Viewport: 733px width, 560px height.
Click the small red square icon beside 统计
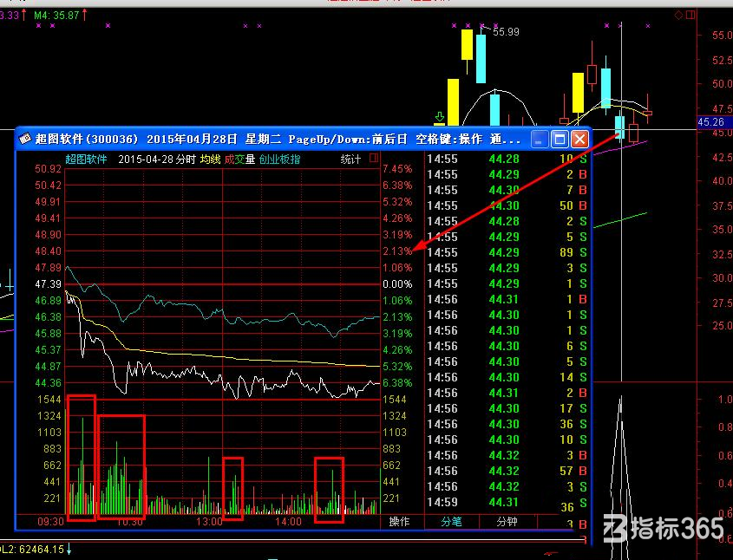coord(374,158)
